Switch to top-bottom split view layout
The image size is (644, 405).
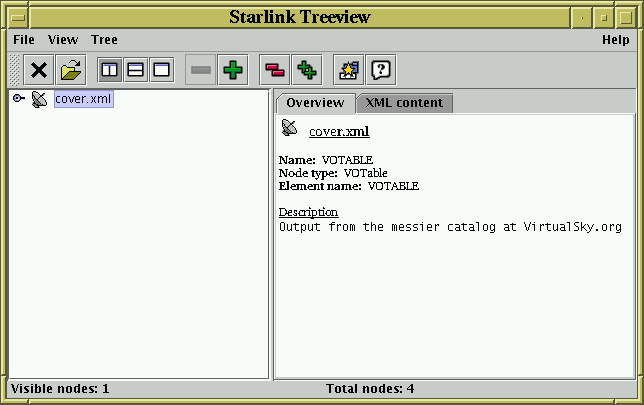coord(135,70)
